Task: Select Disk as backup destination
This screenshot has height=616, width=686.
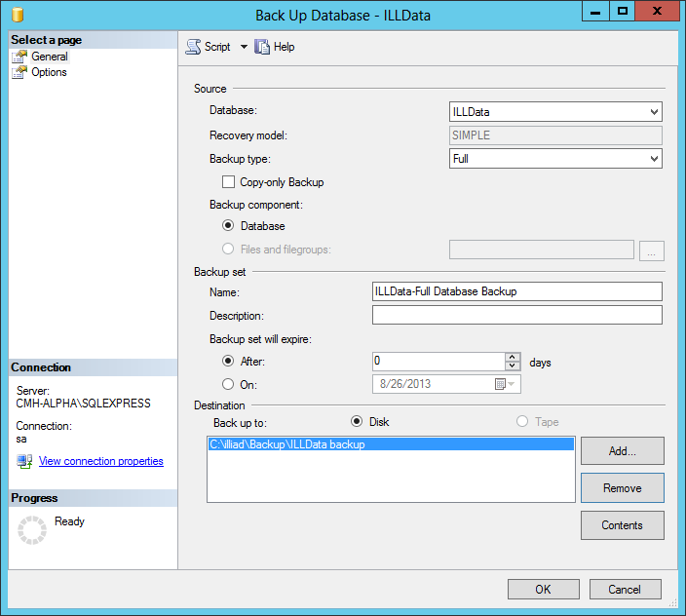Action: click(357, 422)
